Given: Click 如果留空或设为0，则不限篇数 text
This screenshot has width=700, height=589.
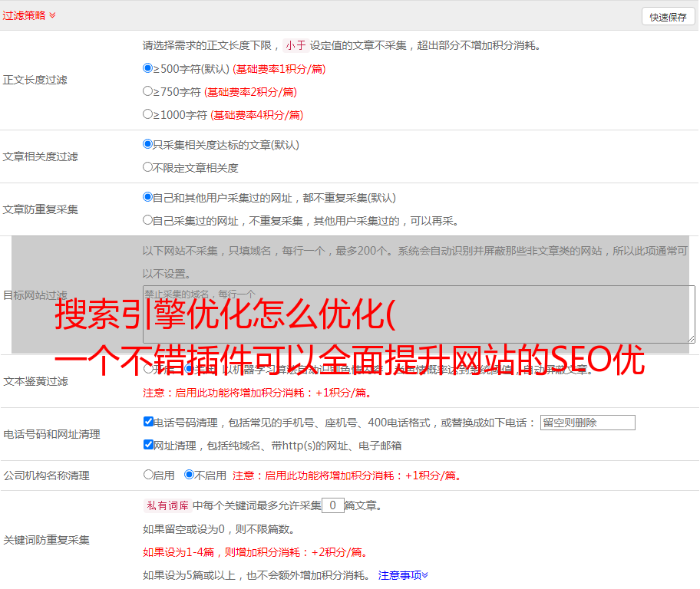Looking at the screenshot, I should [219, 529].
